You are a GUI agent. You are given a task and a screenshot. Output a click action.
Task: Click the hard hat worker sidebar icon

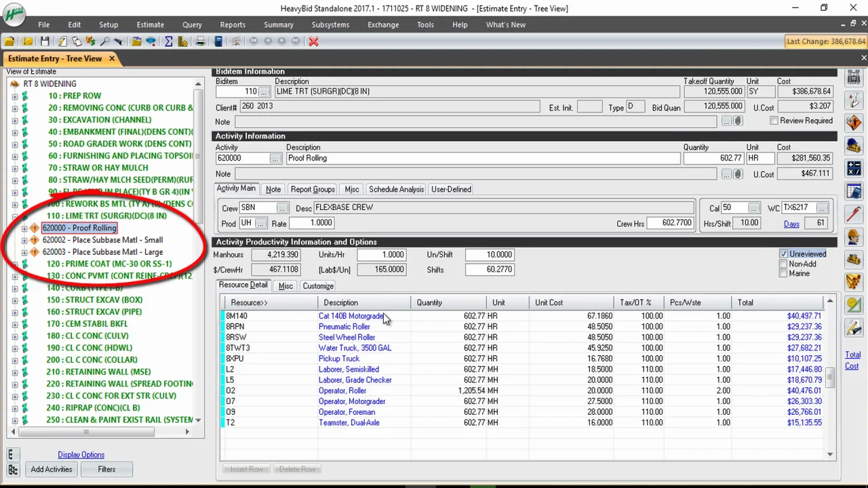(x=854, y=236)
